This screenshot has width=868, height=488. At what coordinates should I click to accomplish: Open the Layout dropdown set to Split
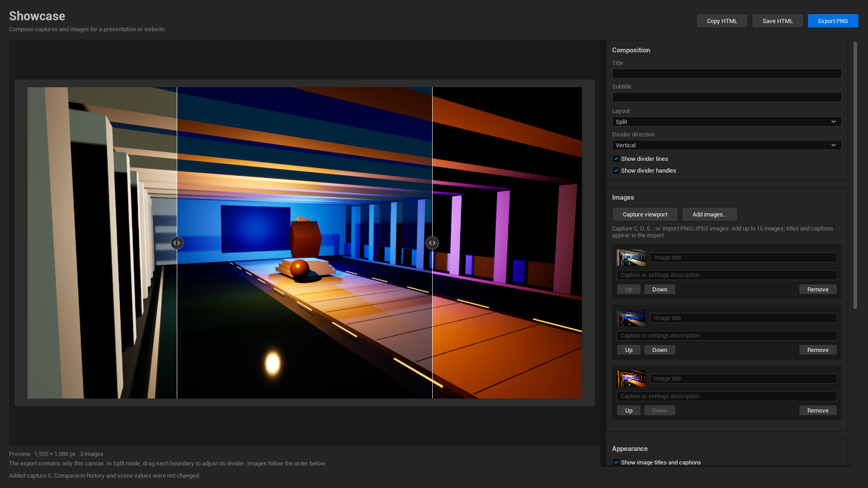[726, 122]
